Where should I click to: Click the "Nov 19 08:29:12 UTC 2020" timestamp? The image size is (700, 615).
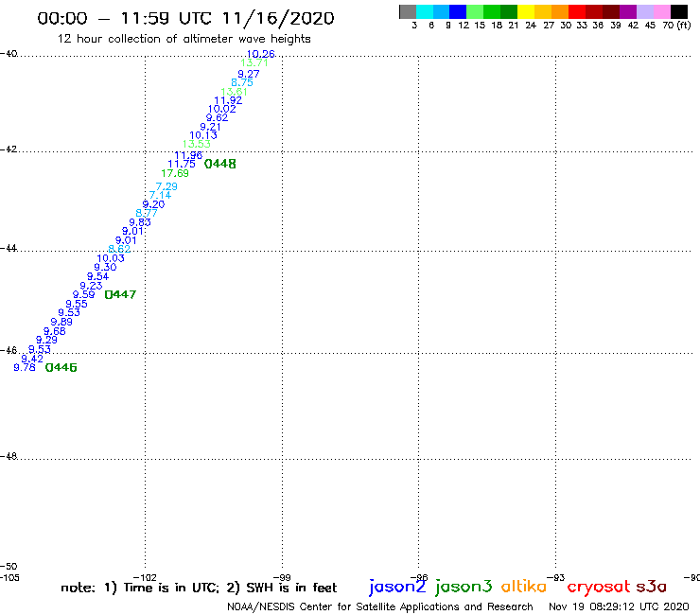point(619,606)
